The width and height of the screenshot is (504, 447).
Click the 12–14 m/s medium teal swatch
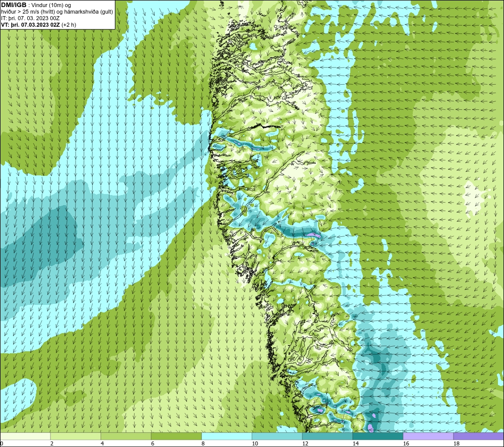click(327, 436)
